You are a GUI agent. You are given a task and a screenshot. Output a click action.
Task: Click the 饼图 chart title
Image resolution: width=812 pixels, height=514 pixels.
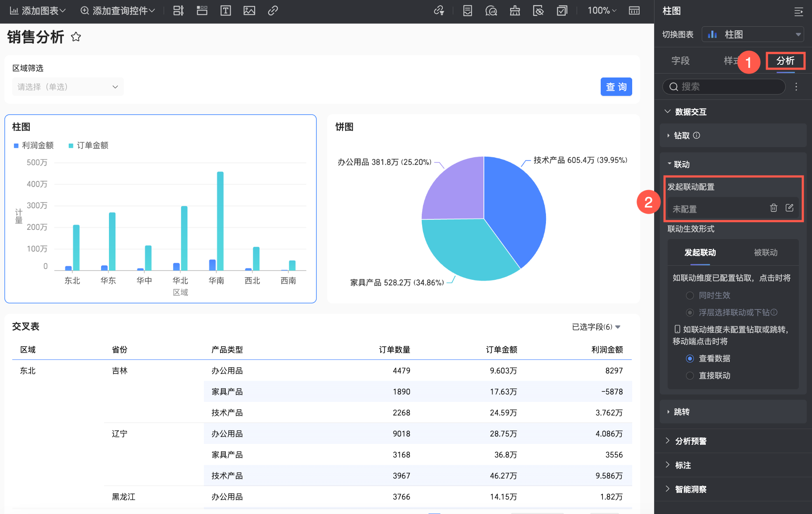coord(344,127)
